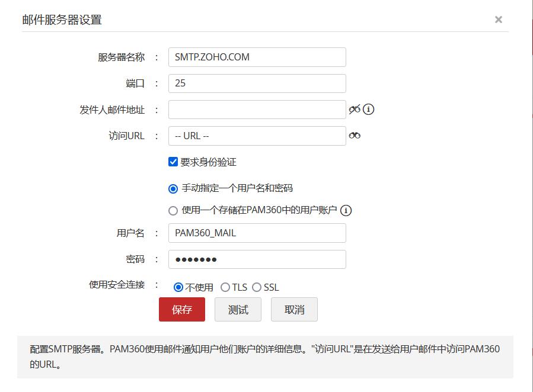The width and height of the screenshot is (533, 392).
Task: Close the mail server settings dialog
Action: coord(499,20)
